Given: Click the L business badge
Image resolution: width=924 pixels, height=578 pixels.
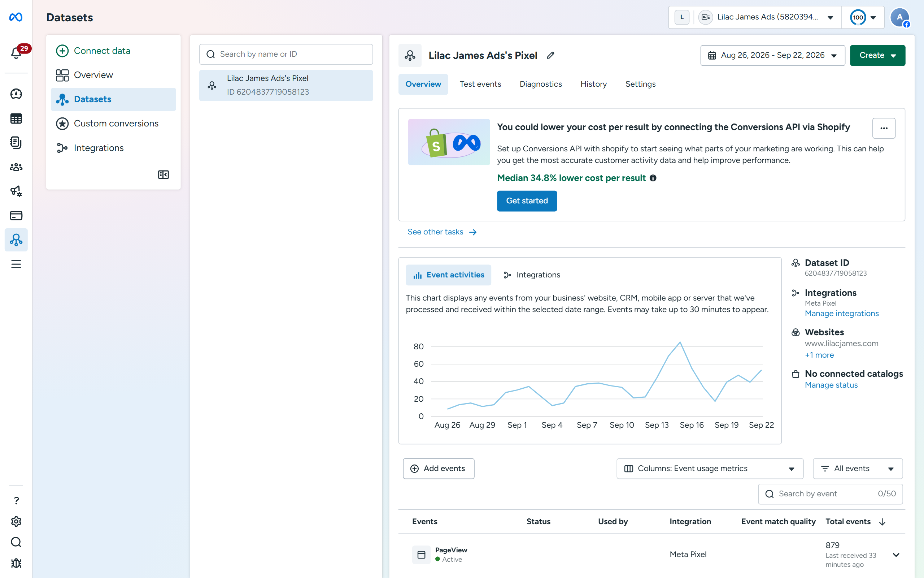Looking at the screenshot, I should (x=682, y=17).
